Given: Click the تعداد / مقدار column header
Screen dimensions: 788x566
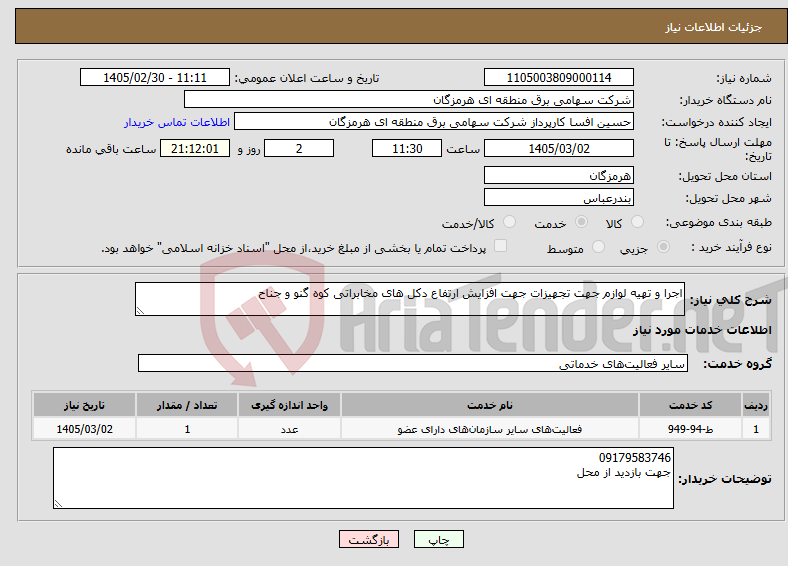Looking at the screenshot, I should (187, 405).
